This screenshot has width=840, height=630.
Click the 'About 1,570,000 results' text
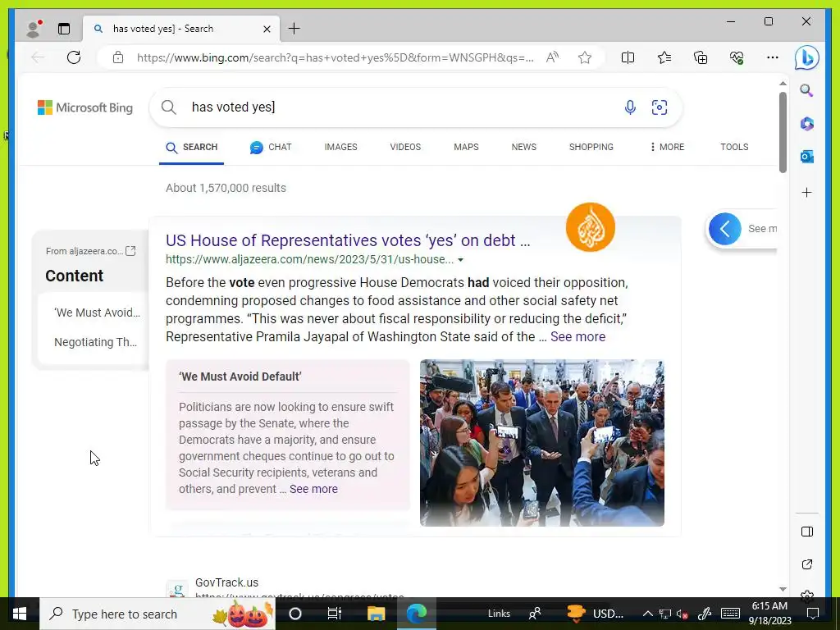226,188
